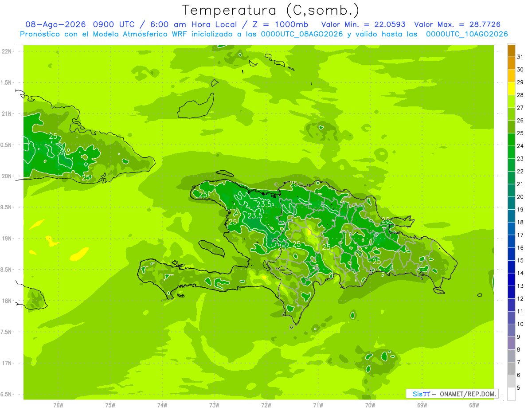Click the '25' contour label on Cuba's south coast

86,178
